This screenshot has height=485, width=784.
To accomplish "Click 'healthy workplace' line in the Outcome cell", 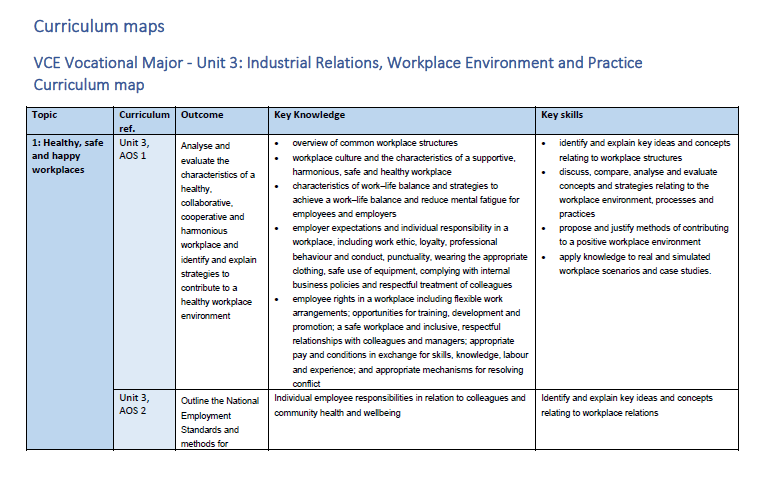I will [216, 302].
